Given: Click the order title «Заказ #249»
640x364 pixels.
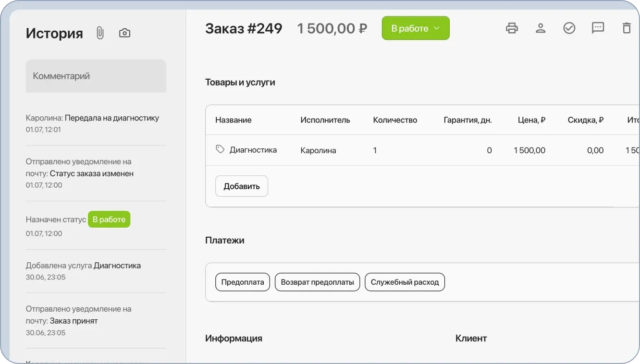Looking at the screenshot, I should (x=244, y=28).
